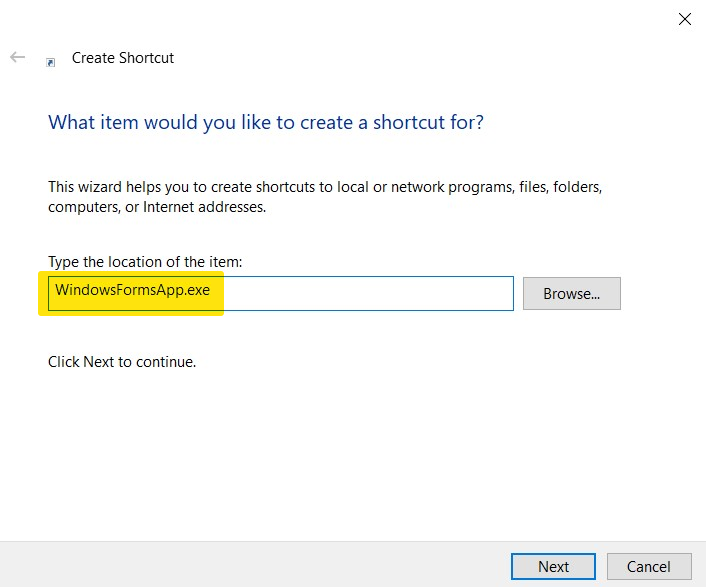Click the 'Click Next to continue' text

pyautogui.click(x=122, y=361)
